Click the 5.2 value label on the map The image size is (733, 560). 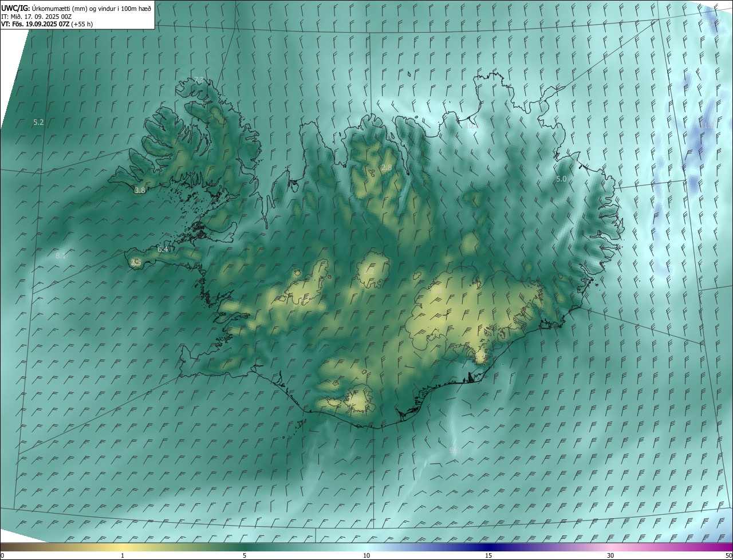point(39,122)
